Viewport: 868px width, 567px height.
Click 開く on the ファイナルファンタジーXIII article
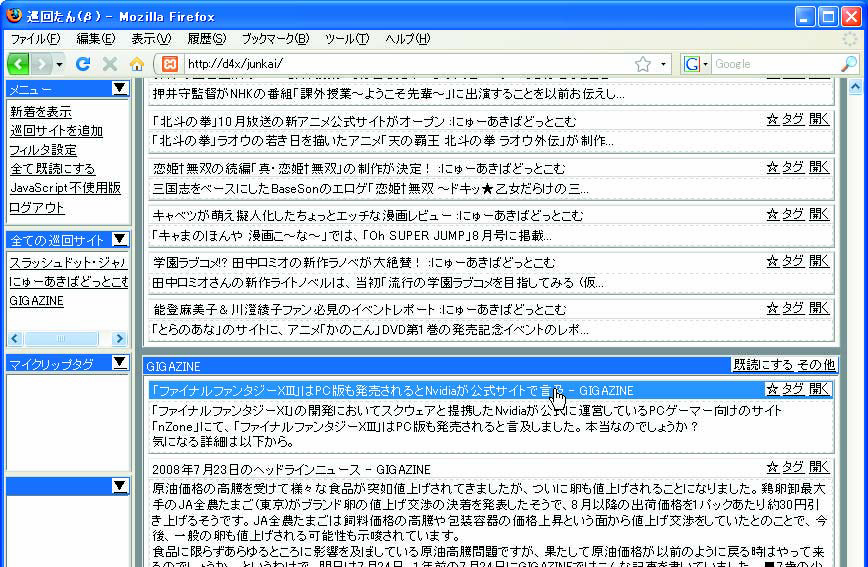pos(819,389)
